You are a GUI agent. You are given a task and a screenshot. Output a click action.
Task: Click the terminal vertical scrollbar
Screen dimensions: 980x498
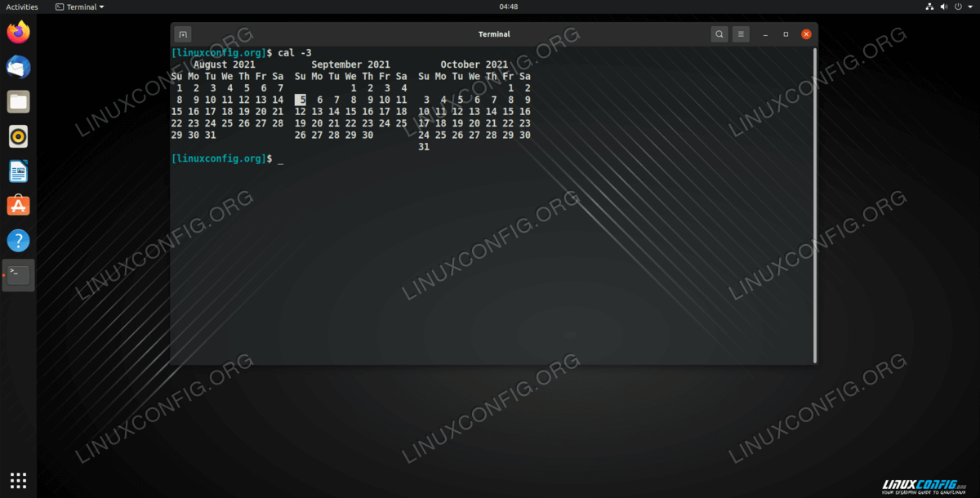click(x=814, y=204)
